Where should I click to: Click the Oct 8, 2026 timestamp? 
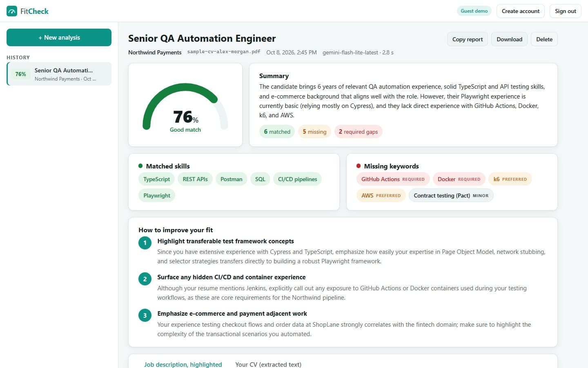pyautogui.click(x=292, y=52)
